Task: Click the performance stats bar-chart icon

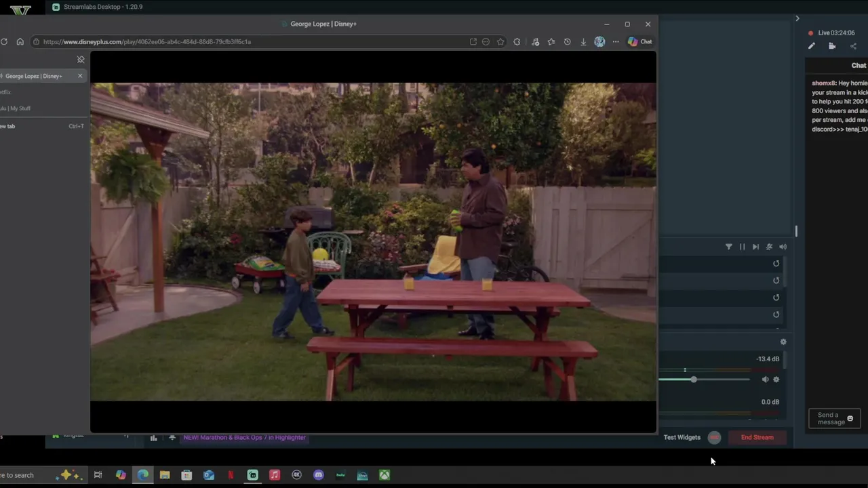Action: [x=154, y=438]
